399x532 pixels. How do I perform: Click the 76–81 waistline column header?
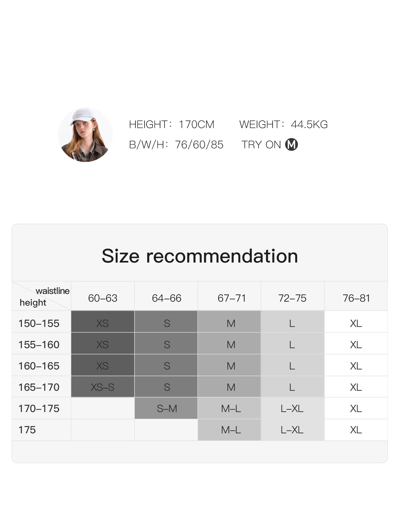(356, 298)
